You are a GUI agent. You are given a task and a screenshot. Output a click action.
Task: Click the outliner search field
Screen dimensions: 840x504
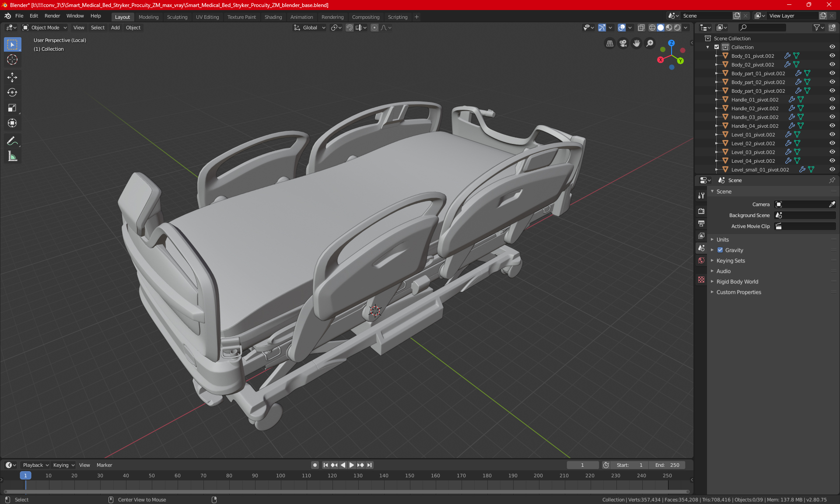pyautogui.click(x=762, y=28)
